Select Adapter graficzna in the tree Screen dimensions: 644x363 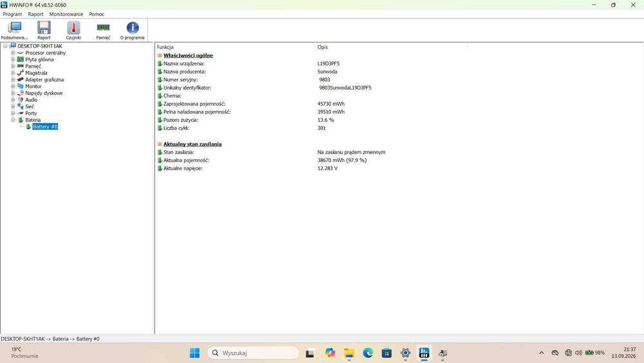click(x=44, y=80)
